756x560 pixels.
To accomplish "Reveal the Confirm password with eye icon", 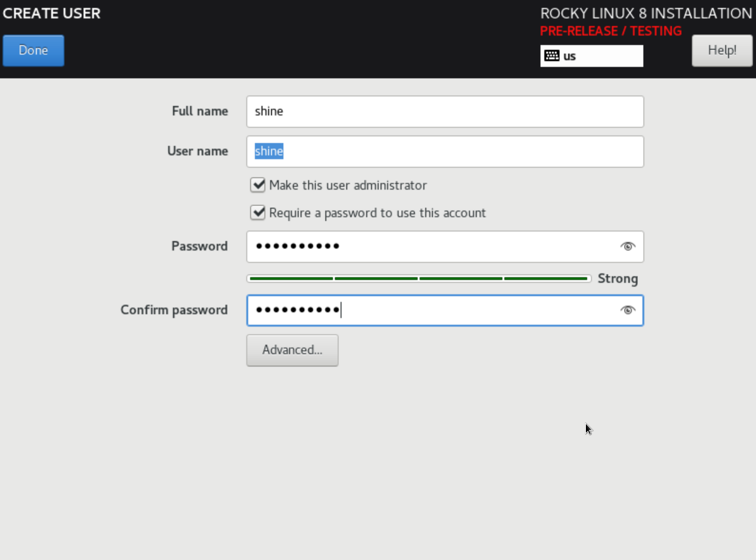I will click(x=627, y=310).
